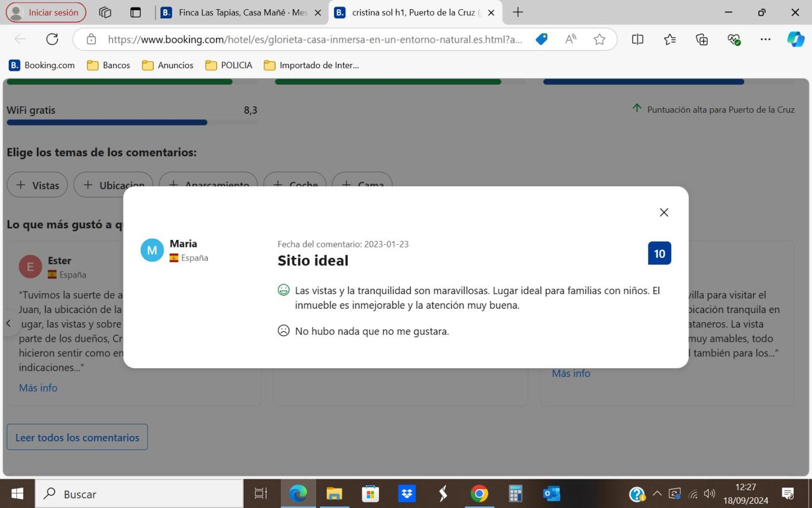Open Browser essentials heart icon
The image size is (812, 508).
click(x=734, y=39)
